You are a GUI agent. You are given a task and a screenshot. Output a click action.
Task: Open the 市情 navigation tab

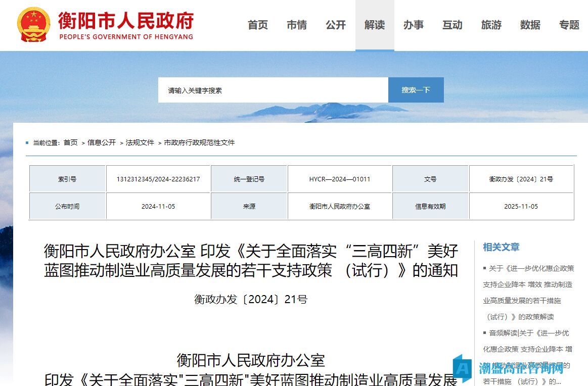click(x=297, y=25)
